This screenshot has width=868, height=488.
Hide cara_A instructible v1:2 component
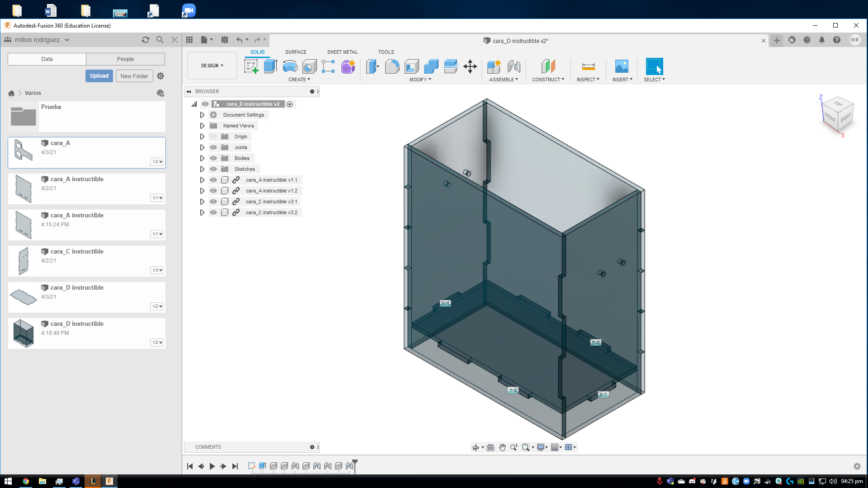pos(213,191)
